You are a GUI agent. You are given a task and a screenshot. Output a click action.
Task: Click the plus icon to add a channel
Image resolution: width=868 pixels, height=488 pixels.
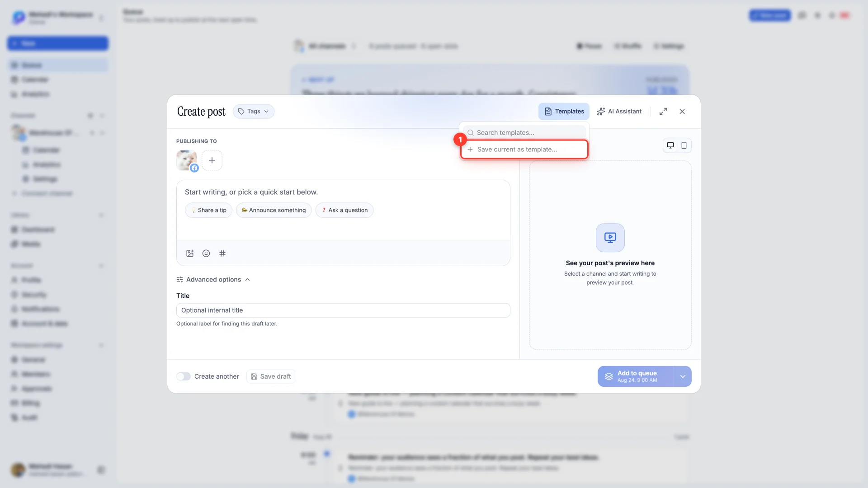pos(212,160)
